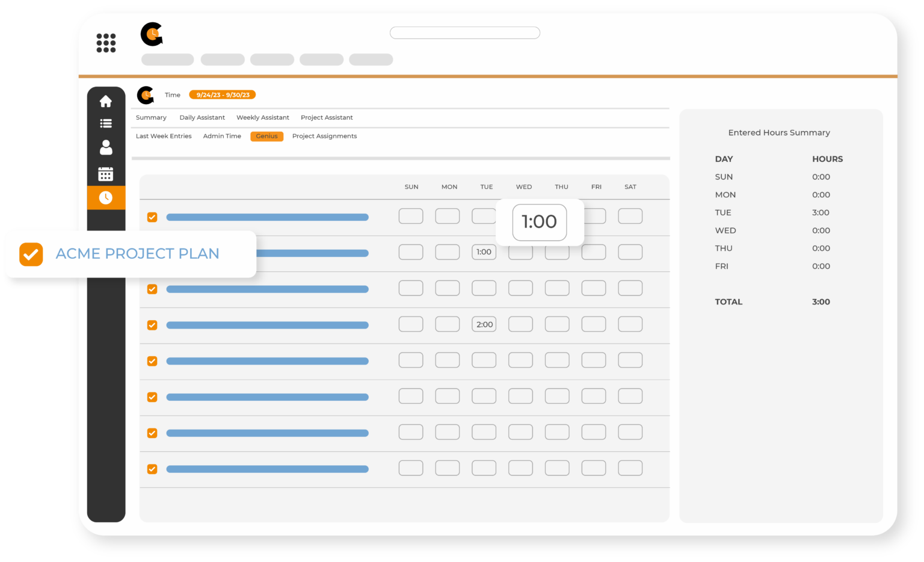Screen dimensions: 924x562
Task: Select the task list icon in the sidebar
Action: 106,123
